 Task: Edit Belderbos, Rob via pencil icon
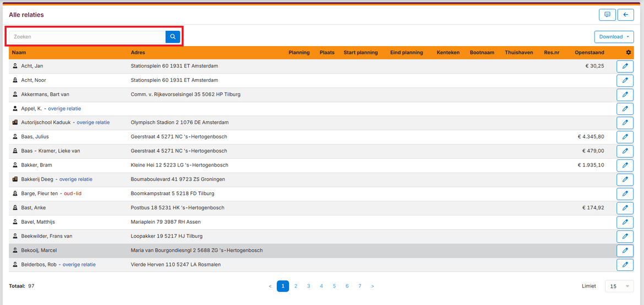click(x=625, y=265)
